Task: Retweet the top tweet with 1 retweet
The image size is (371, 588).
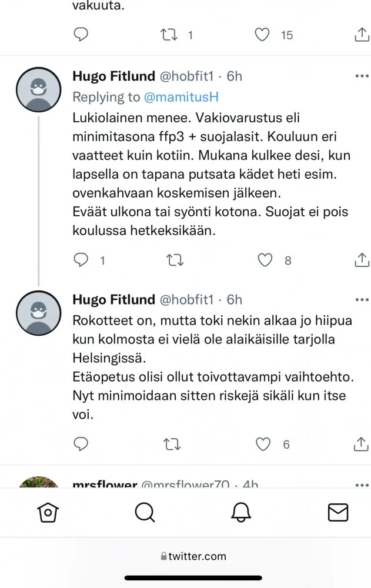Action: (169, 35)
